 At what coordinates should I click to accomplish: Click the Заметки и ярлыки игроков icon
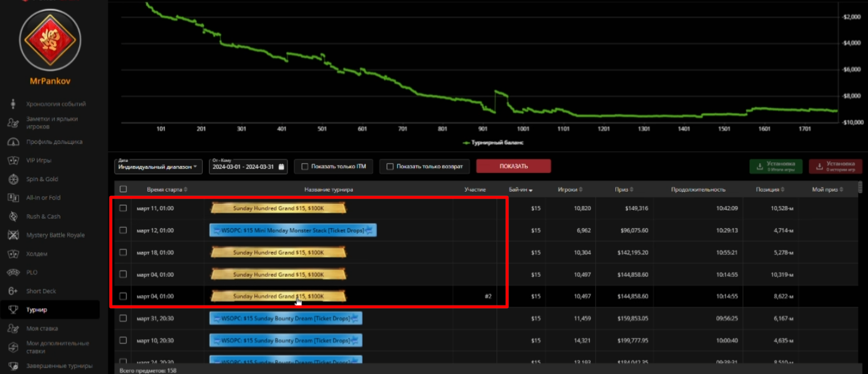(13, 123)
